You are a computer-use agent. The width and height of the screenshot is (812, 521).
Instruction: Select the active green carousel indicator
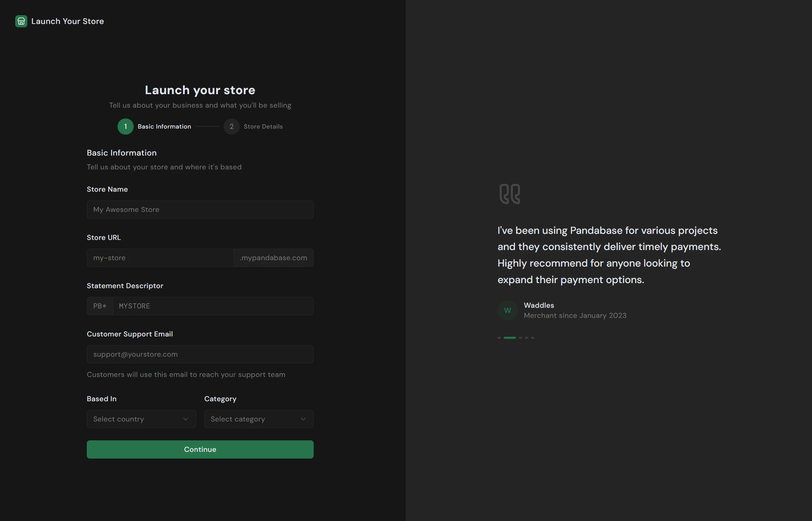[x=510, y=338]
